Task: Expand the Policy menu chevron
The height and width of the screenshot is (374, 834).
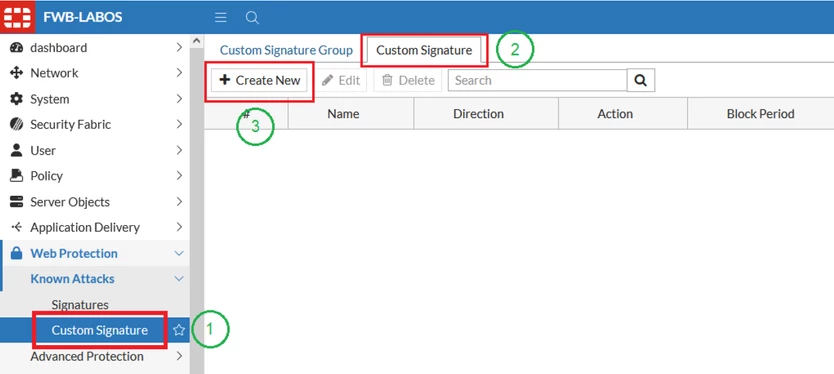Action: coord(179,176)
